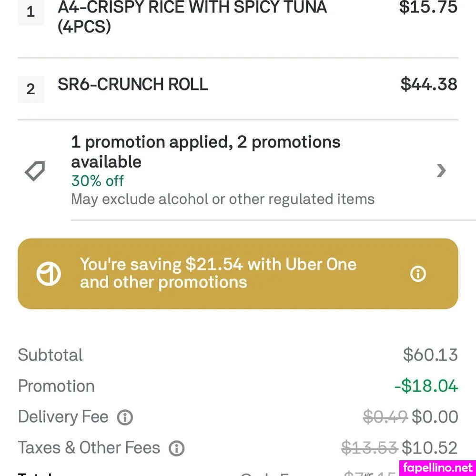Change quantity of SR6-Crunch Roll

30,89
